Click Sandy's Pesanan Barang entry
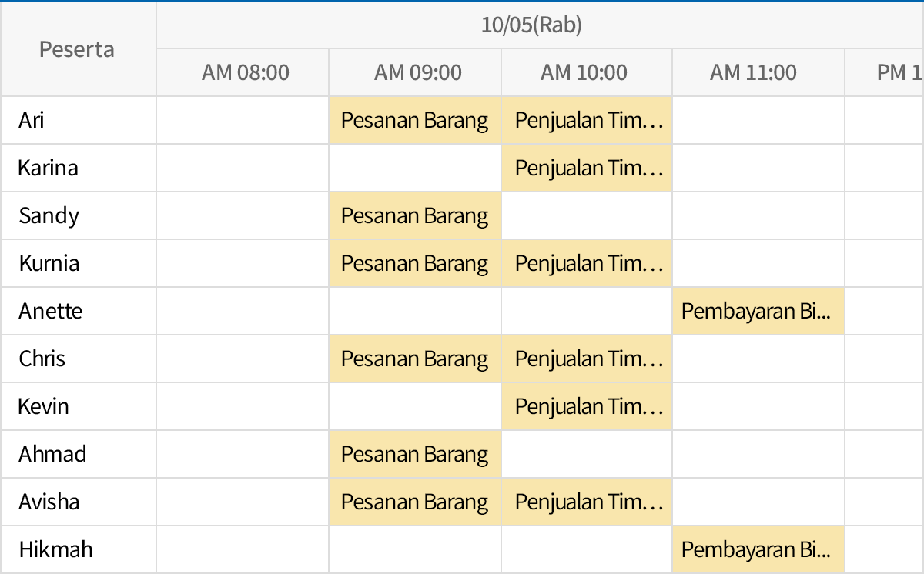The image size is (924, 574). tap(413, 215)
